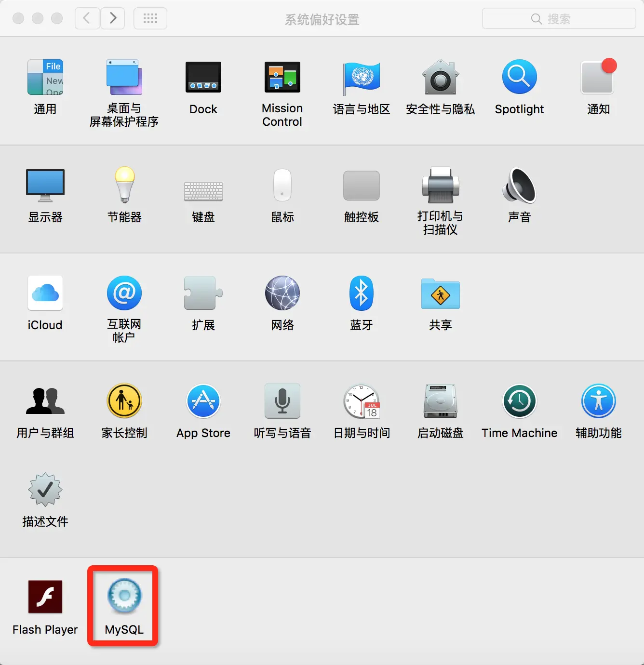Open 通知 notification settings
The image size is (644, 665).
point(598,77)
